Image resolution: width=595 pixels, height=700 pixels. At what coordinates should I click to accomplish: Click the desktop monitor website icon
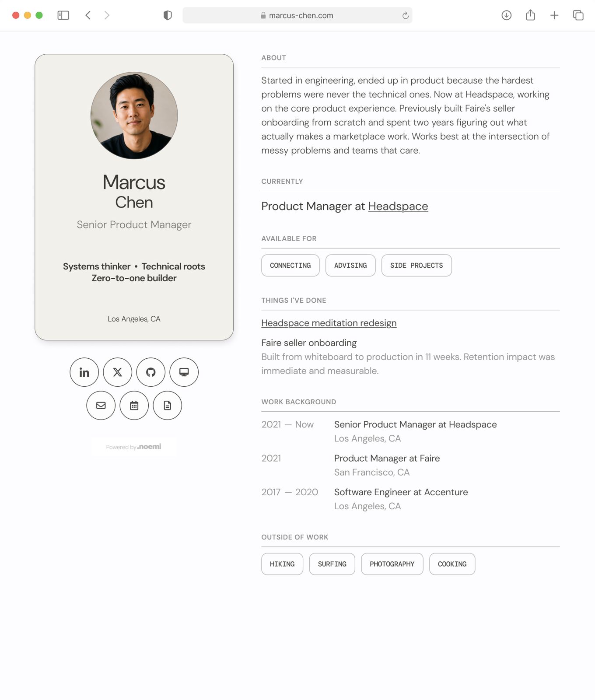tap(184, 372)
